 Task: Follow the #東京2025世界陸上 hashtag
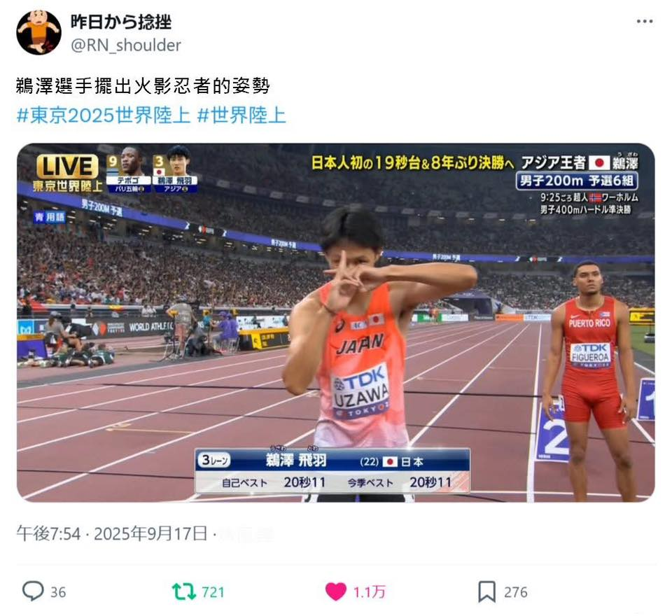[104, 115]
